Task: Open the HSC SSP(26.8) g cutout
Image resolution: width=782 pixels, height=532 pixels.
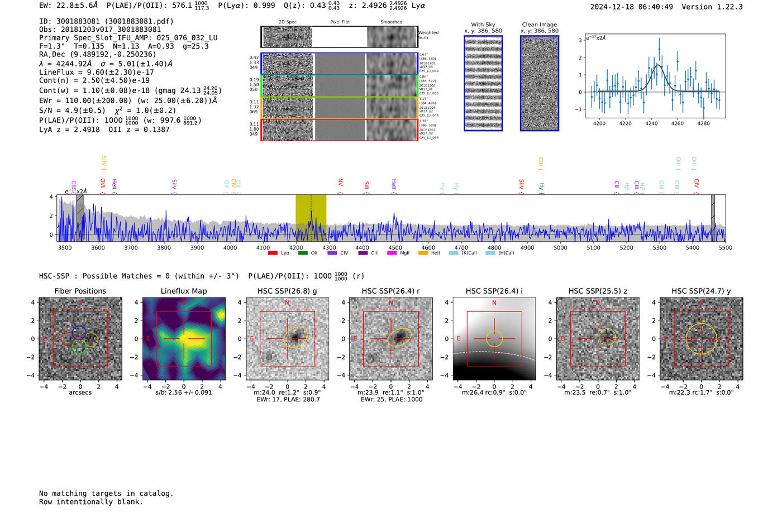Action: 287,339
